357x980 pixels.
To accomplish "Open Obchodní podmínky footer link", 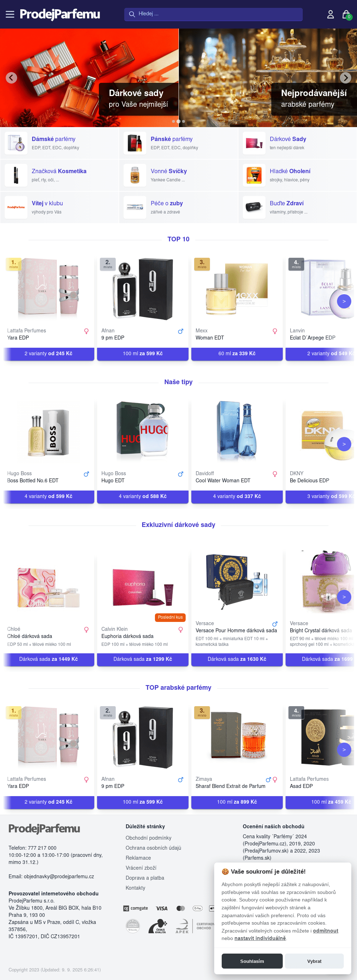I will point(149,838).
